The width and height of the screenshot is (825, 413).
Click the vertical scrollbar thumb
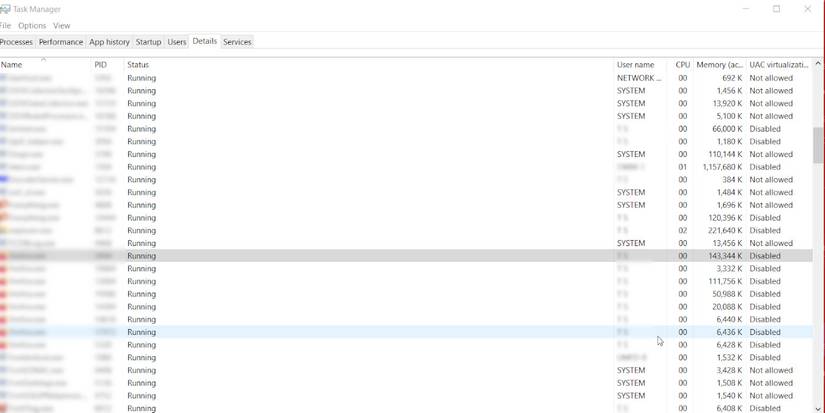(x=818, y=145)
